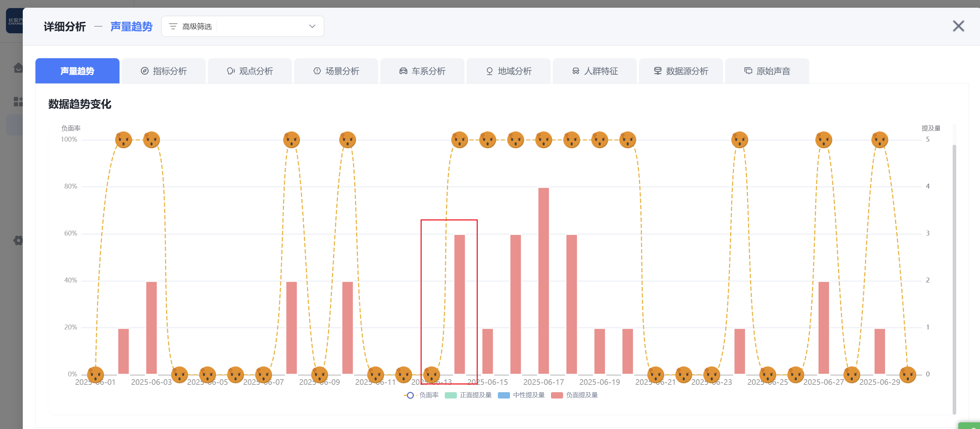Close the 详细分析 dialog with X
The width and height of the screenshot is (980, 429).
958,26
